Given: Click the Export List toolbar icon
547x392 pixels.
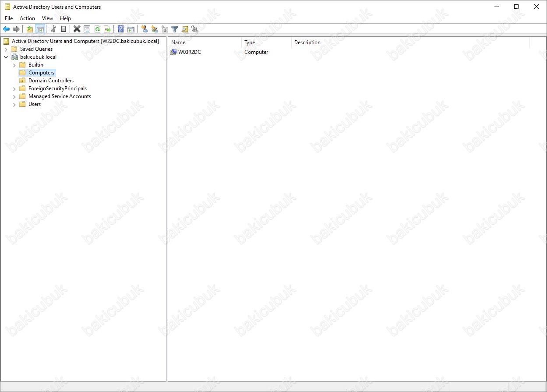Looking at the screenshot, I should click(x=107, y=29).
